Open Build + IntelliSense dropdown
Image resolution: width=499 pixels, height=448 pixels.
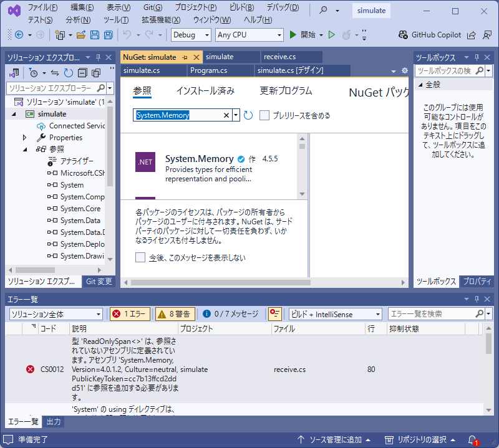336,314
